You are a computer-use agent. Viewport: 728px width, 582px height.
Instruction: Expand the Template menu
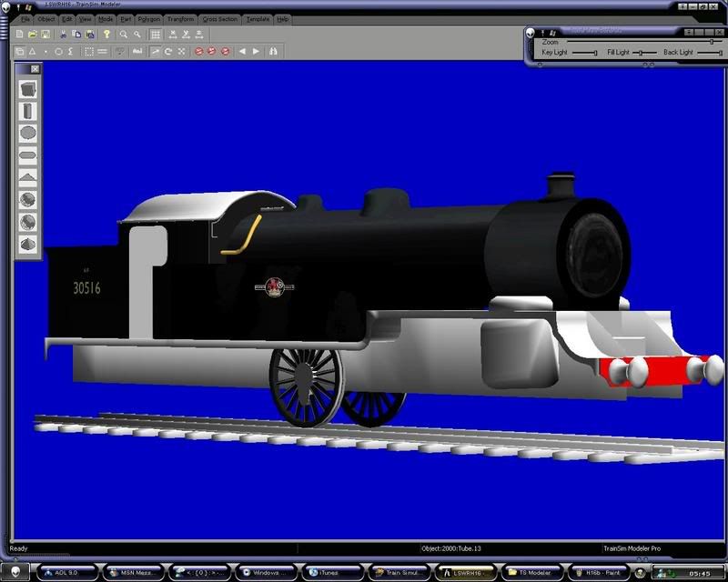click(x=258, y=18)
